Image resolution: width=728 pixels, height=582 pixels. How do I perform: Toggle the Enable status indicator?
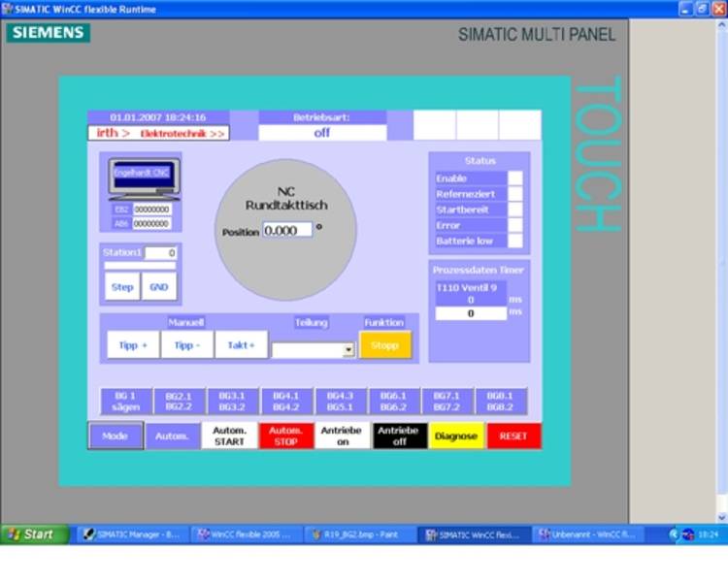(x=514, y=178)
